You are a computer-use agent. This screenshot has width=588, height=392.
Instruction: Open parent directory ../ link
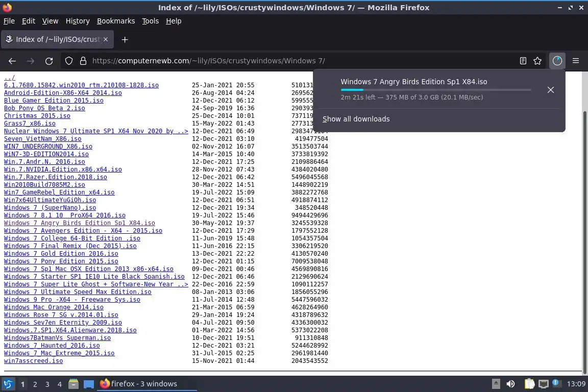[x=9, y=78]
